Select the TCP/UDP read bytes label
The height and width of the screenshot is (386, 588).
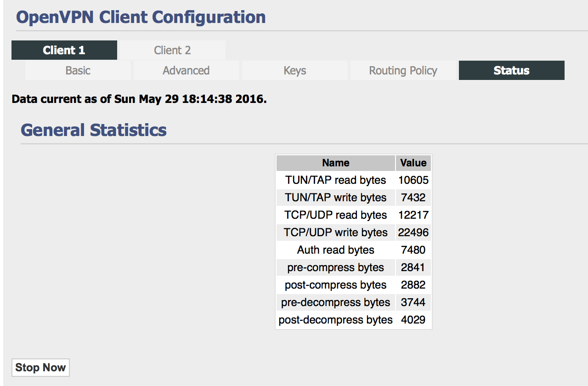coord(336,215)
